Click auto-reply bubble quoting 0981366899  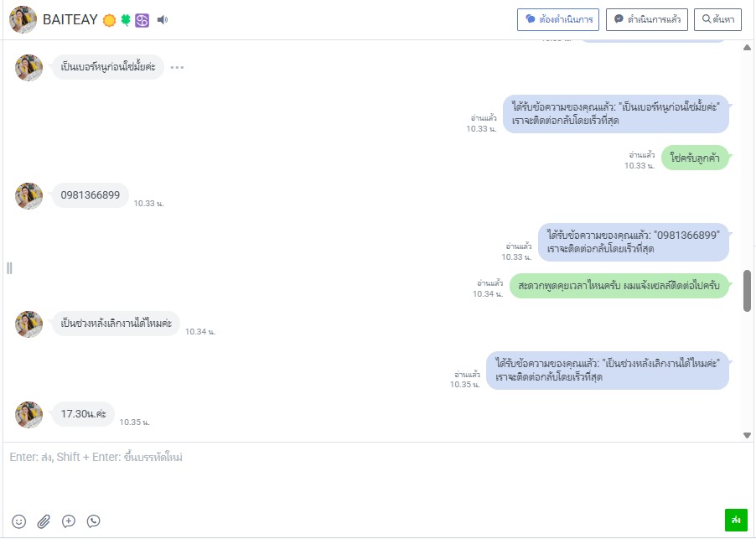point(634,242)
